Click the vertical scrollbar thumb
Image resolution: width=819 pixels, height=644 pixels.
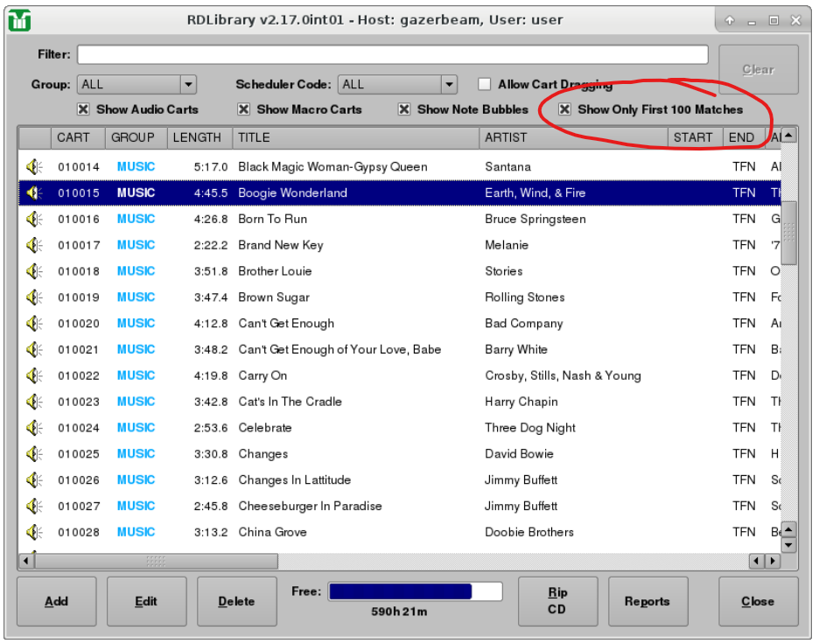[788, 233]
